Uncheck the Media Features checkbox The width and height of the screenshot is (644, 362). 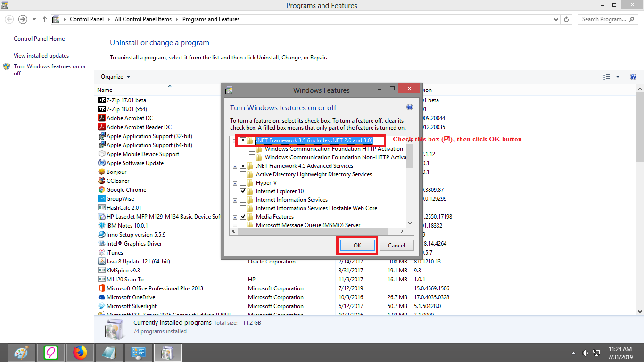[243, 217]
